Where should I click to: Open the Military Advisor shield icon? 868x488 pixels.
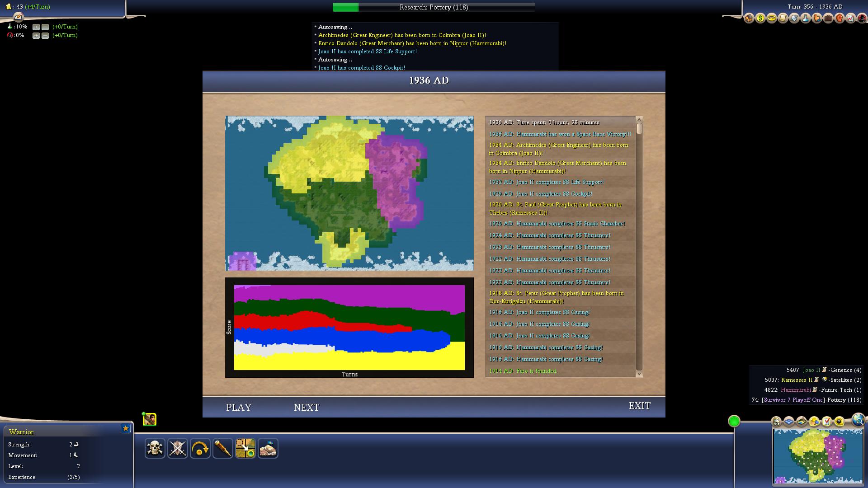(794, 18)
